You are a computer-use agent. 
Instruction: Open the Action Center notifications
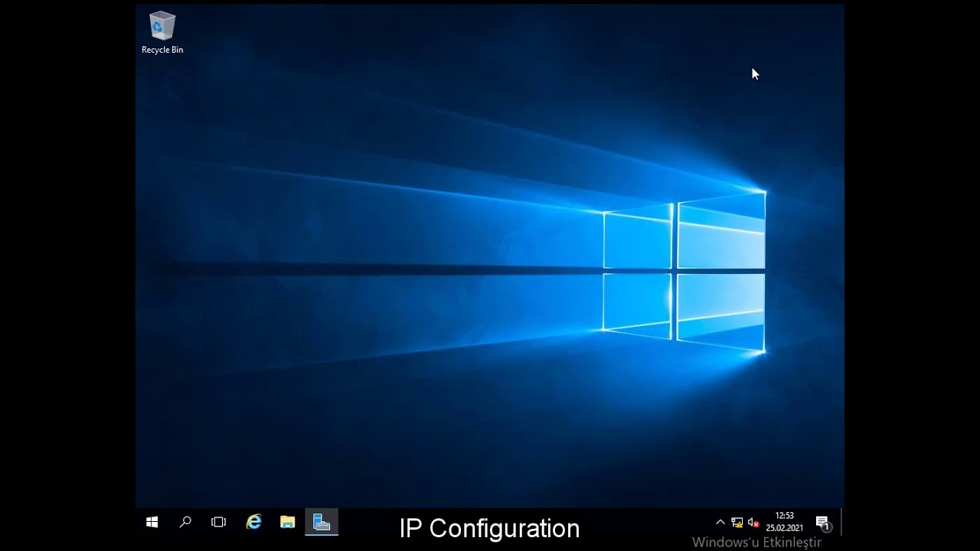823,523
